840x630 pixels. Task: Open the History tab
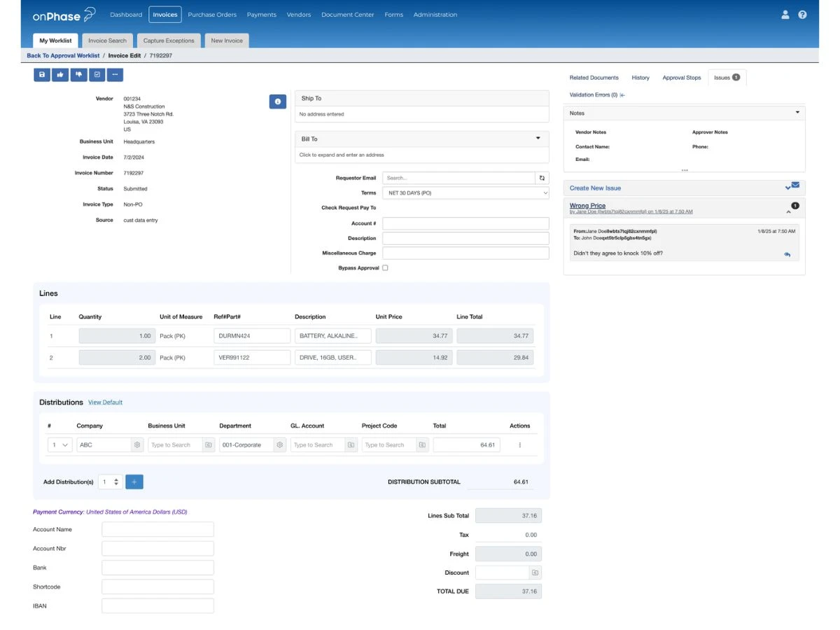click(640, 78)
